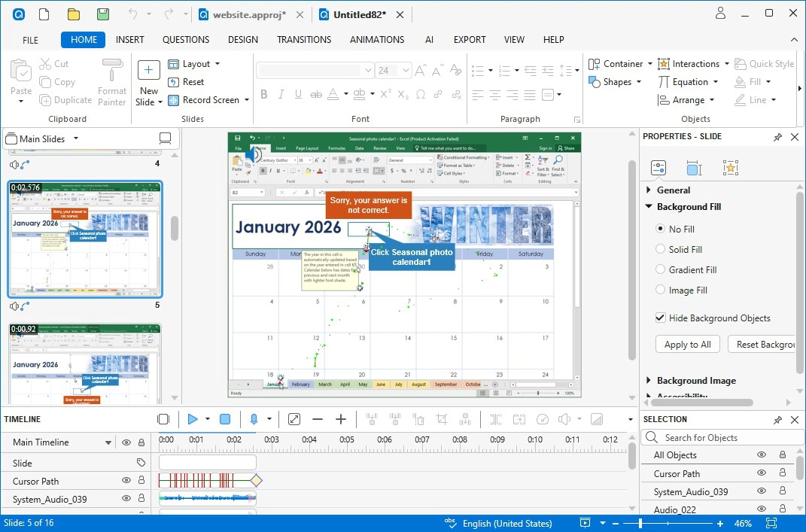This screenshot has width=806, height=532.
Task: Click the timeline Stop button
Action: 224,419
